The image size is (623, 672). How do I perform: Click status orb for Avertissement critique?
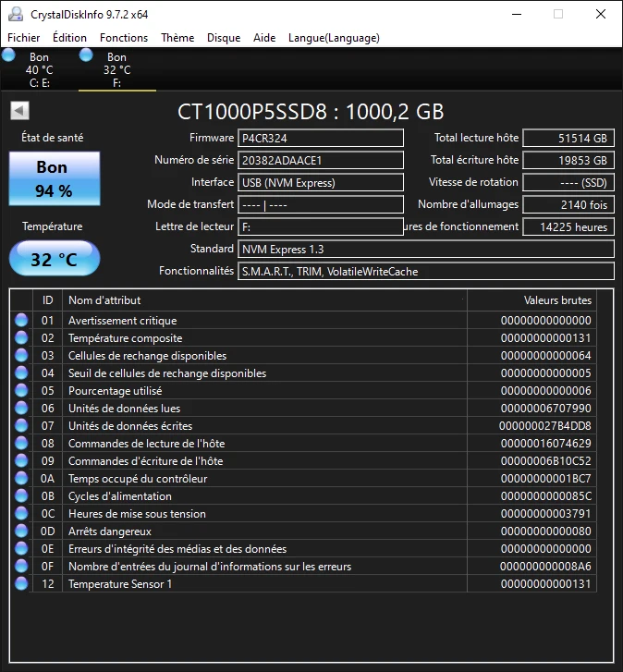(21, 320)
